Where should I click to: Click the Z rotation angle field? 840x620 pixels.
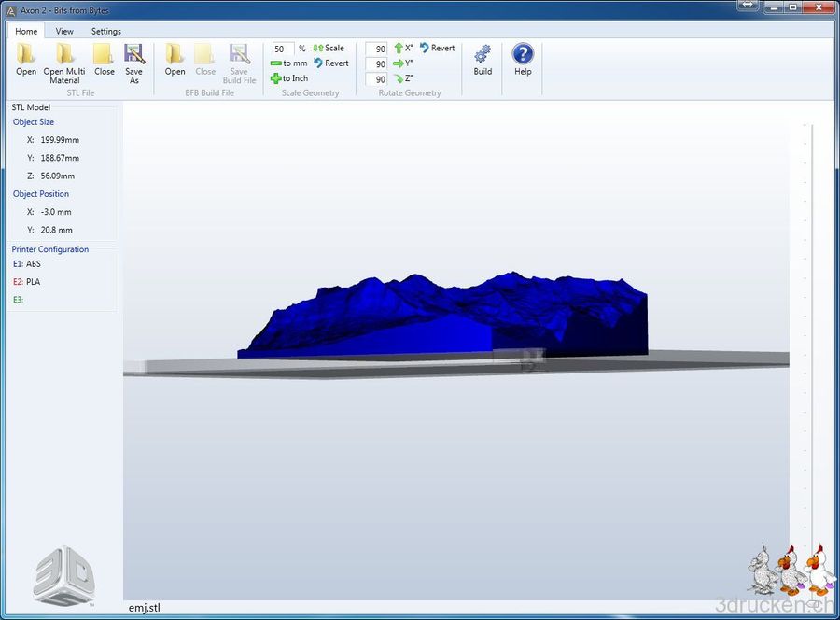(x=377, y=79)
